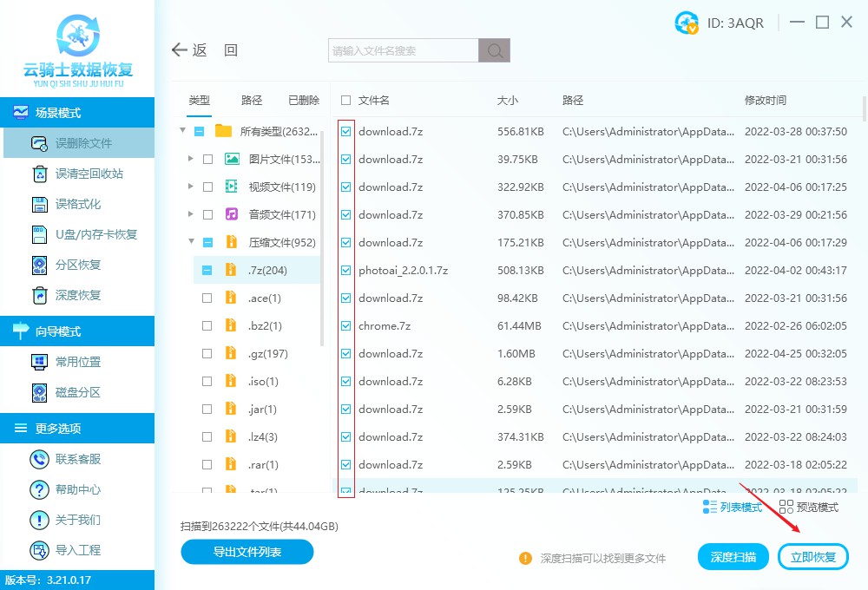
Task: Check the 图片文件 category checkbox
Action: [x=208, y=160]
